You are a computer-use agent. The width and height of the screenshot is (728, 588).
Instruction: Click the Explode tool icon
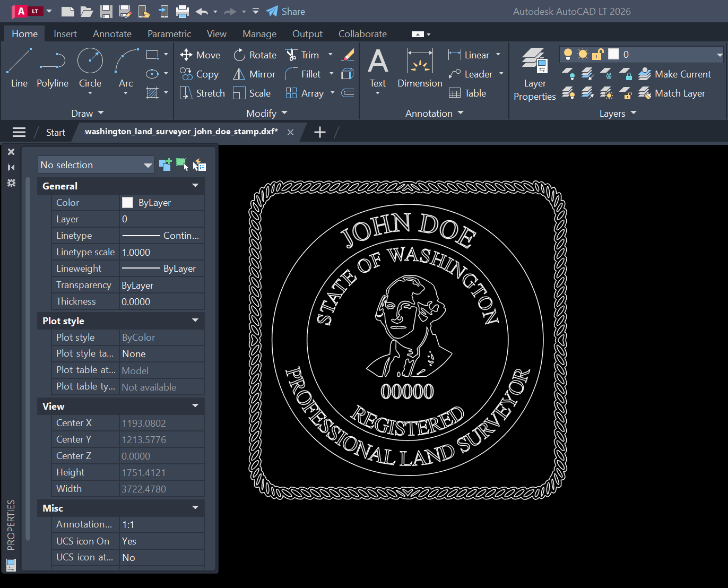348,74
